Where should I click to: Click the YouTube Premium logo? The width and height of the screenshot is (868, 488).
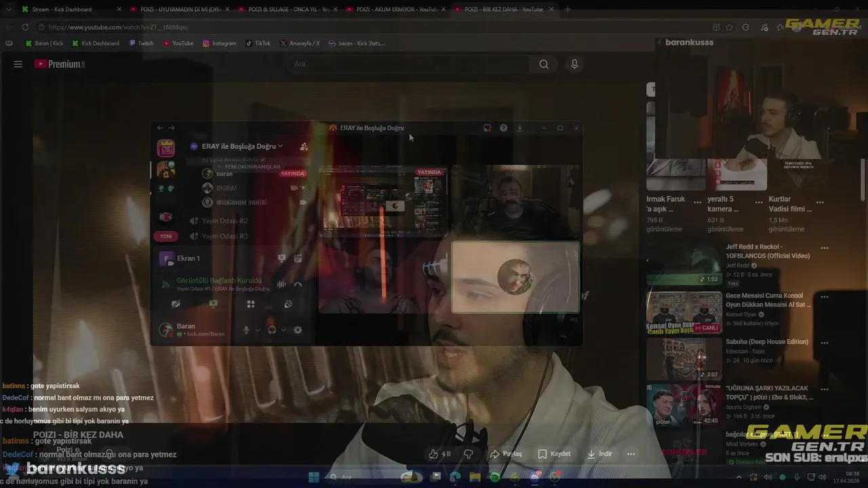coord(60,64)
